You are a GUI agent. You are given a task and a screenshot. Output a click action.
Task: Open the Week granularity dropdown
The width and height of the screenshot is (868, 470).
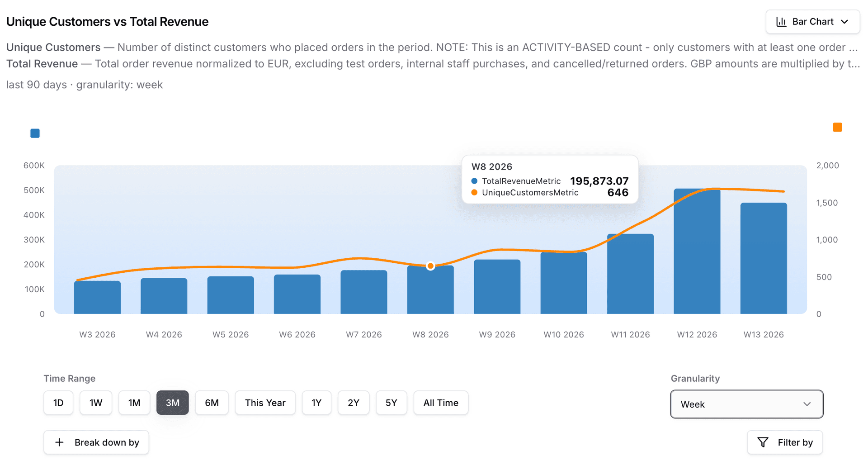pos(746,404)
